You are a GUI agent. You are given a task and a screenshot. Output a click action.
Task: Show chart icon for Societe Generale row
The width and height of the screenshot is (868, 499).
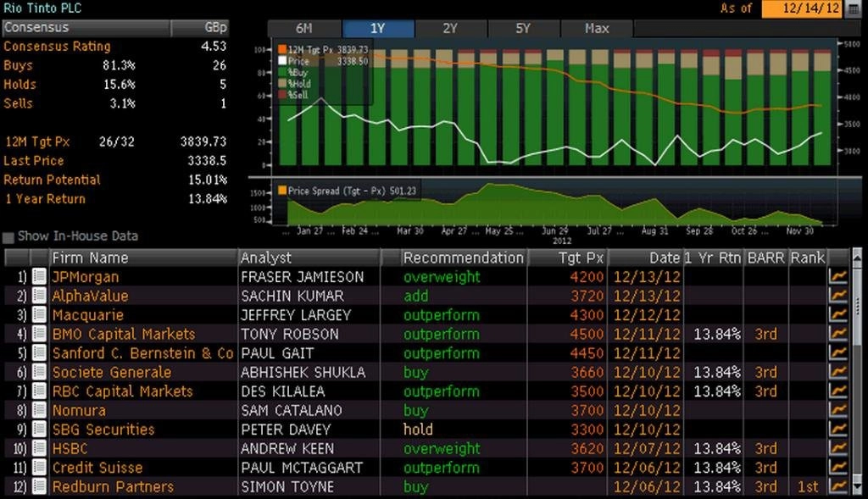(838, 372)
